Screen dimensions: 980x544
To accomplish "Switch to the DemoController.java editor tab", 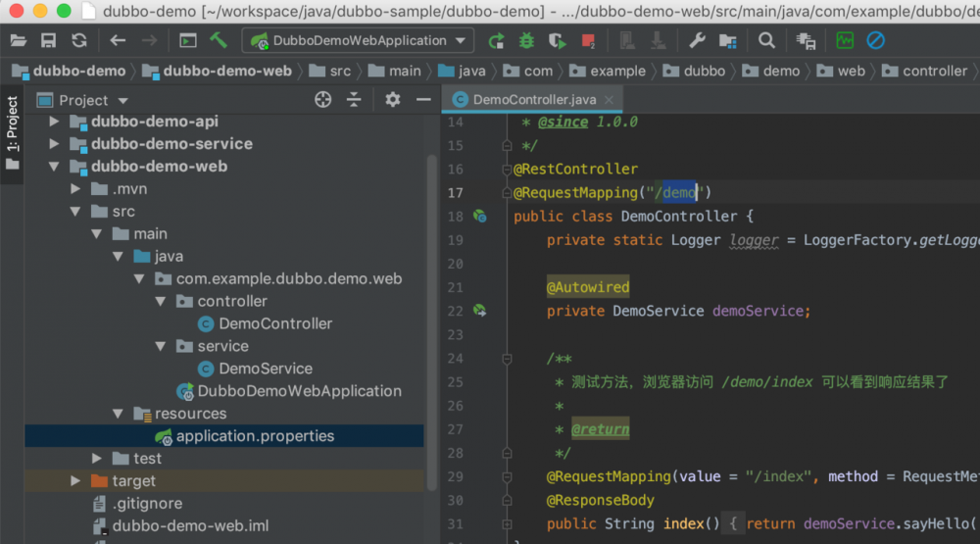I will (x=534, y=100).
